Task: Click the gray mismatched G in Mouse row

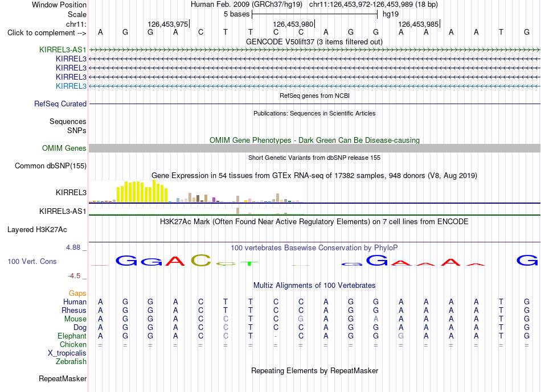Action: click(301, 319)
